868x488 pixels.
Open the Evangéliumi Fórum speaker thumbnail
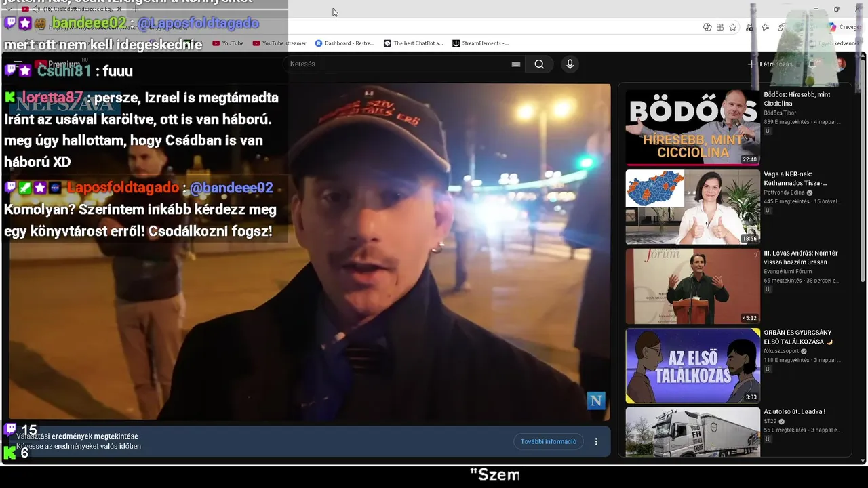(692, 286)
